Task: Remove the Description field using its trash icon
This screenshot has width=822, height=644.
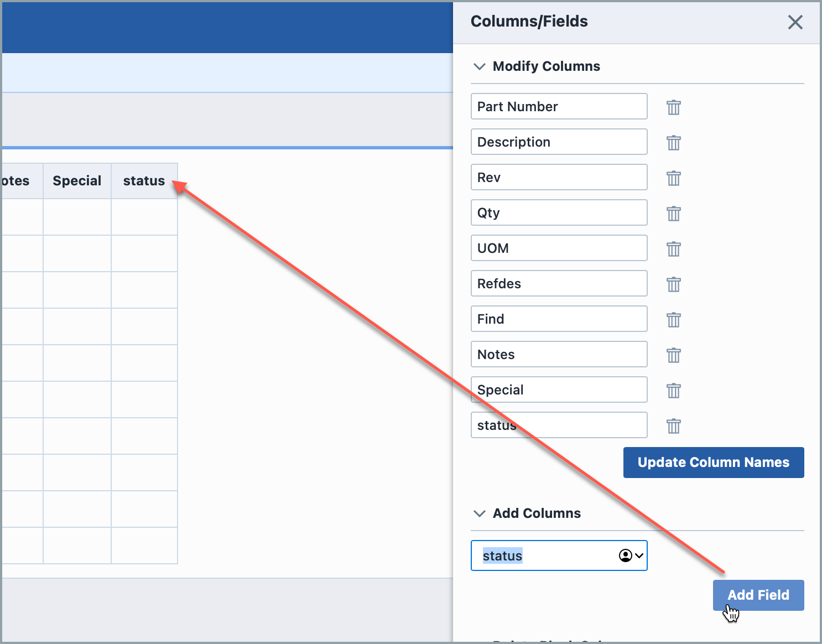Action: pos(673,143)
